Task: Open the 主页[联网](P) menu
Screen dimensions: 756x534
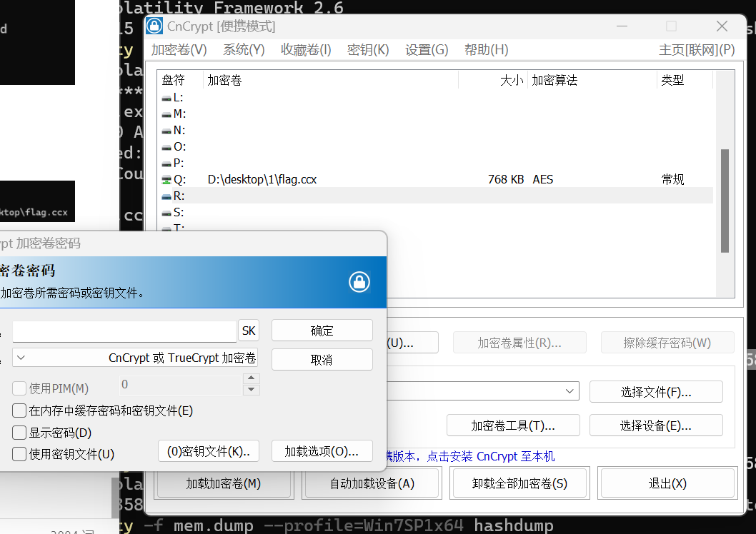Action: [697, 49]
